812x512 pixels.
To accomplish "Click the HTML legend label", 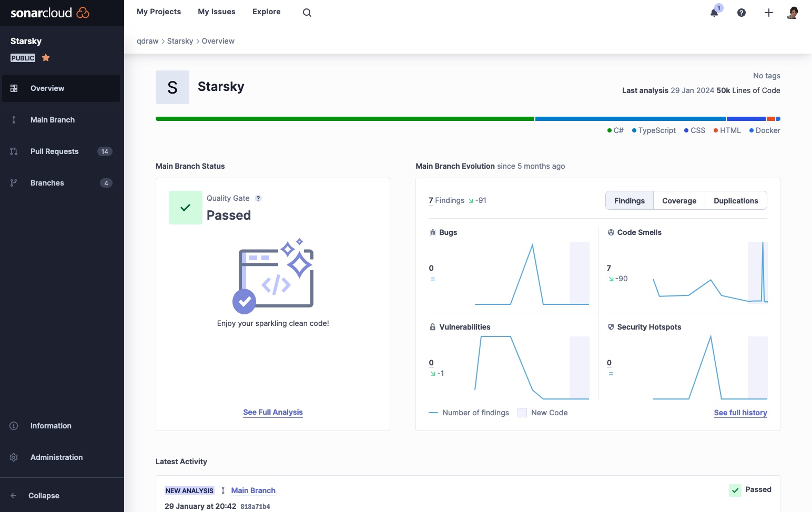I will coord(727,130).
